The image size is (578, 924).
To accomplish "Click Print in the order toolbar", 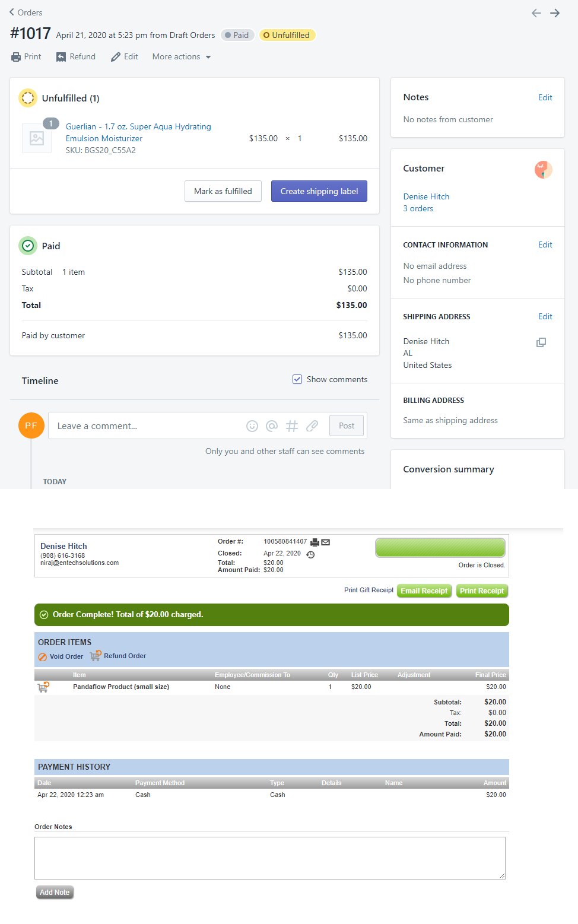I will [26, 57].
